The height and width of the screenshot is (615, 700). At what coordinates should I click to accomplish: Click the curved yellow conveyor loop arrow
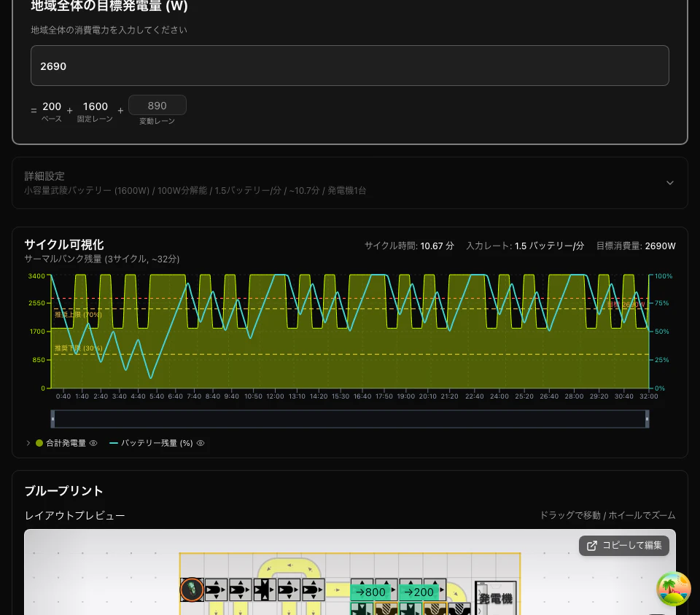point(289,565)
